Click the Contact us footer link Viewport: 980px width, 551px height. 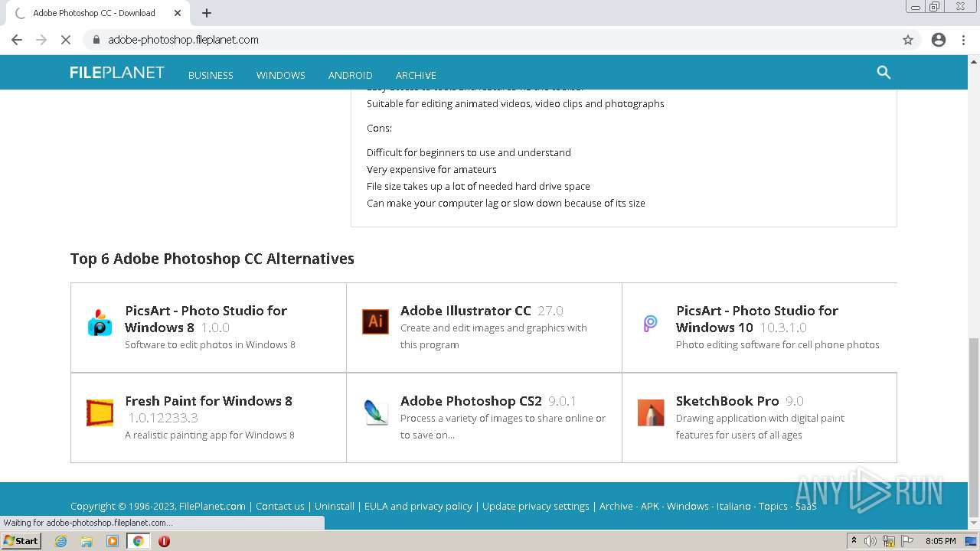coord(280,506)
